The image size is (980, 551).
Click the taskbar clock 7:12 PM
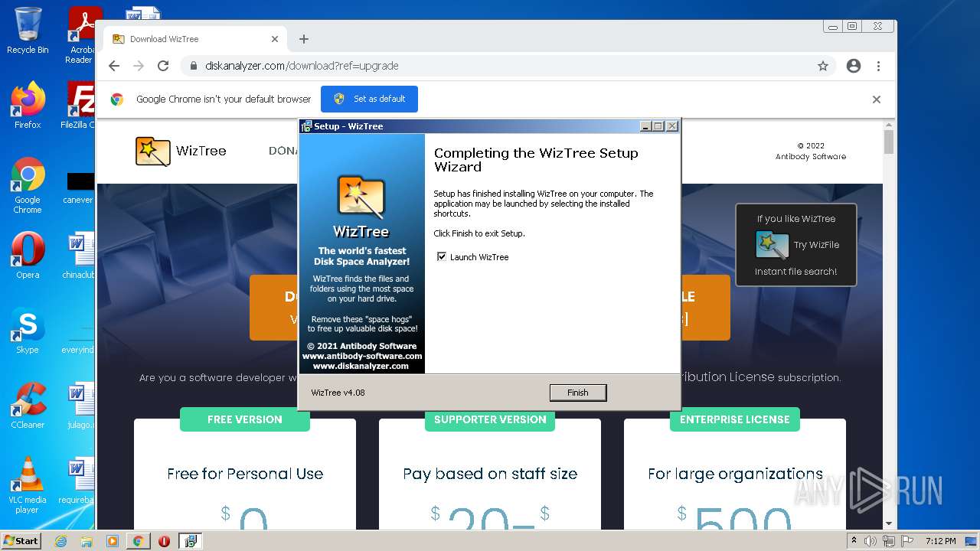pos(940,541)
